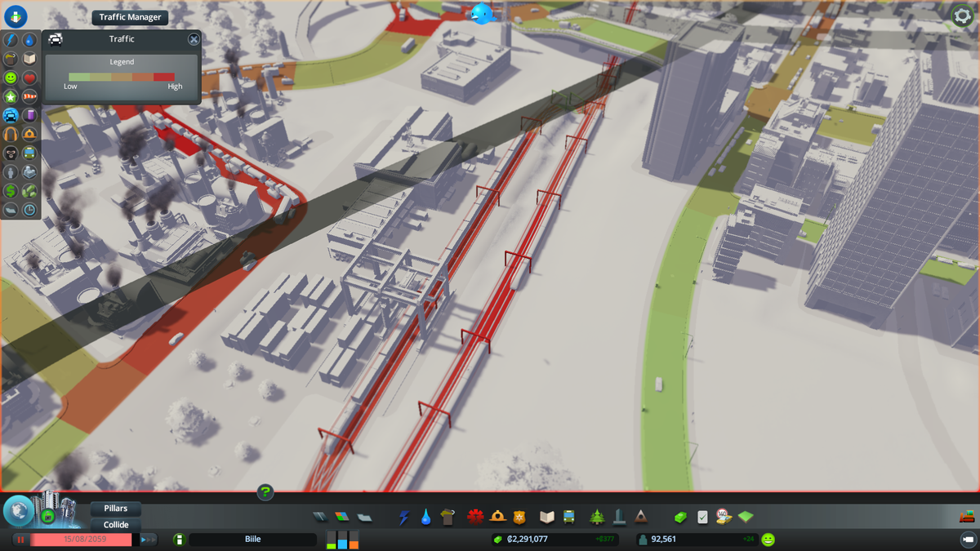Open the Fire Safety info view

pyautogui.click(x=29, y=134)
